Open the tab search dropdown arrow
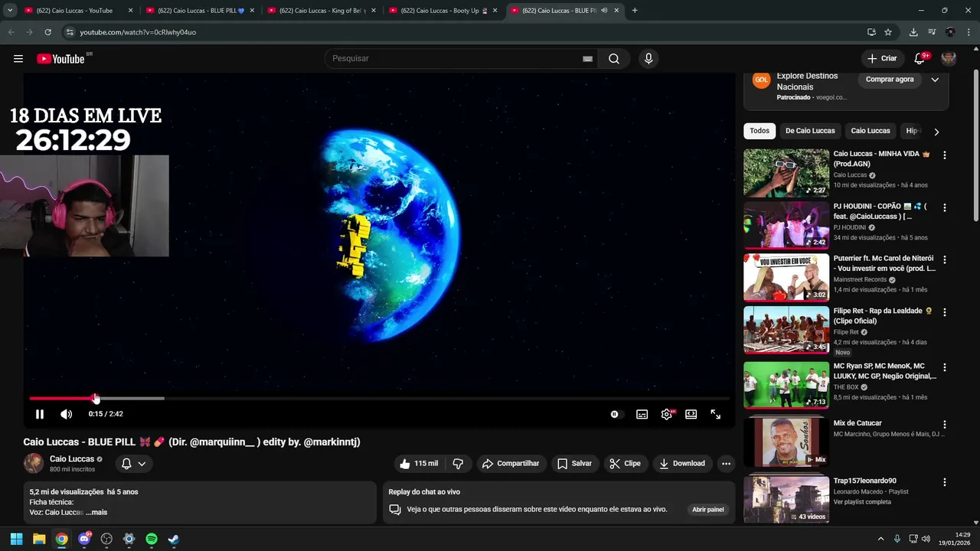The width and height of the screenshot is (980, 551). (x=10, y=11)
